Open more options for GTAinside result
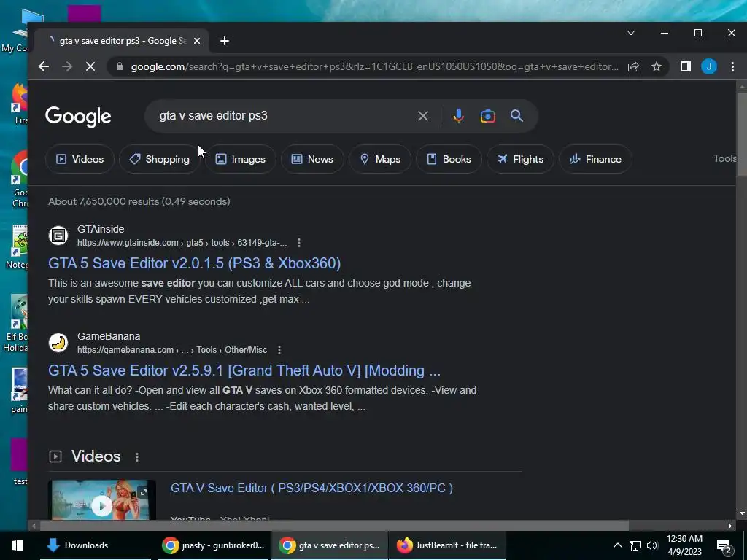 point(298,243)
